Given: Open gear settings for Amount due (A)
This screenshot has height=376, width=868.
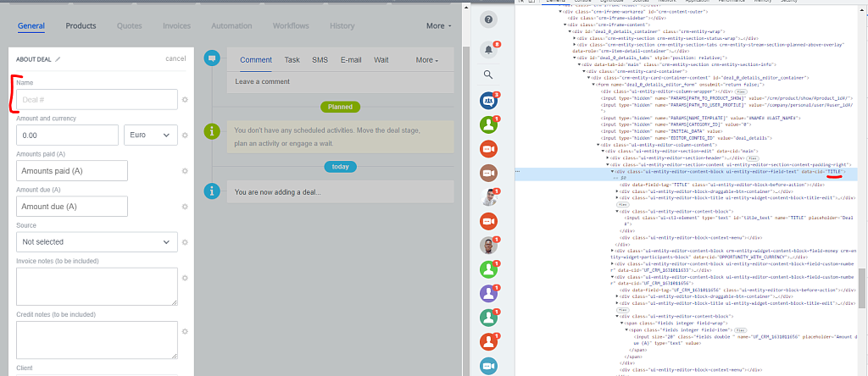Looking at the screenshot, I should tap(185, 207).
